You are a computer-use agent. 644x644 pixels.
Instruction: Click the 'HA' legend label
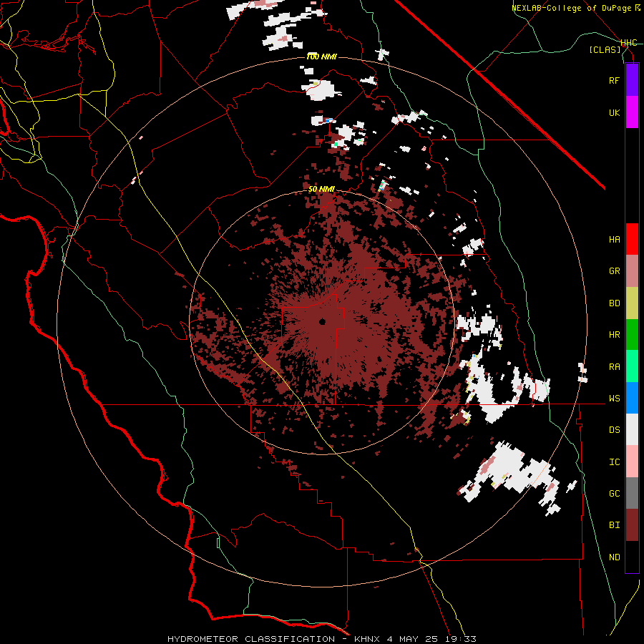click(614, 240)
